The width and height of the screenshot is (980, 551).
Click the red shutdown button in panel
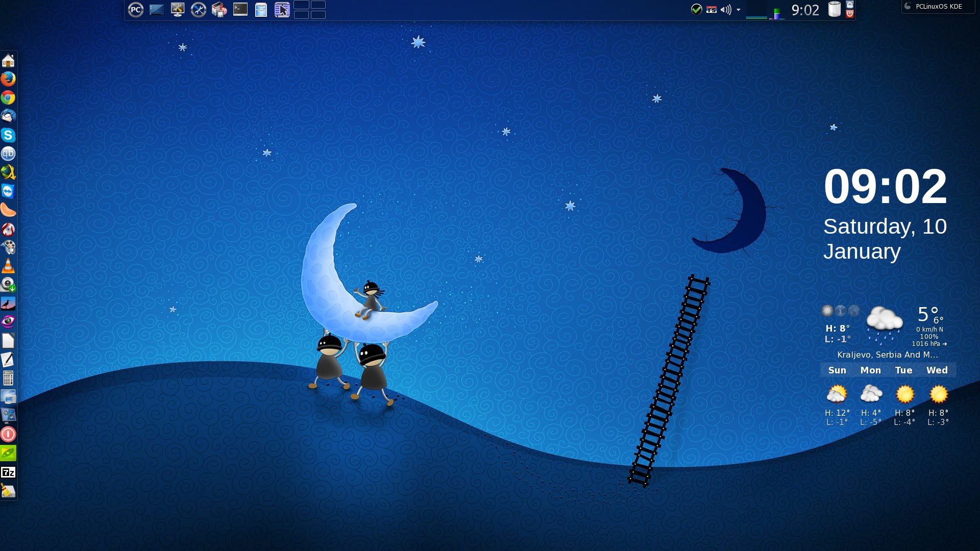(850, 14)
